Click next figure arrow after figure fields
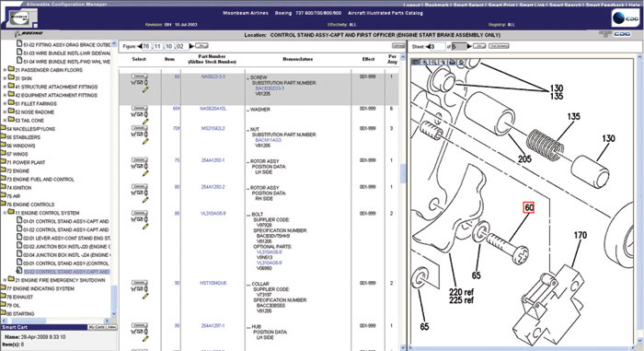The height and width of the screenshot is (351, 644). pos(191,46)
